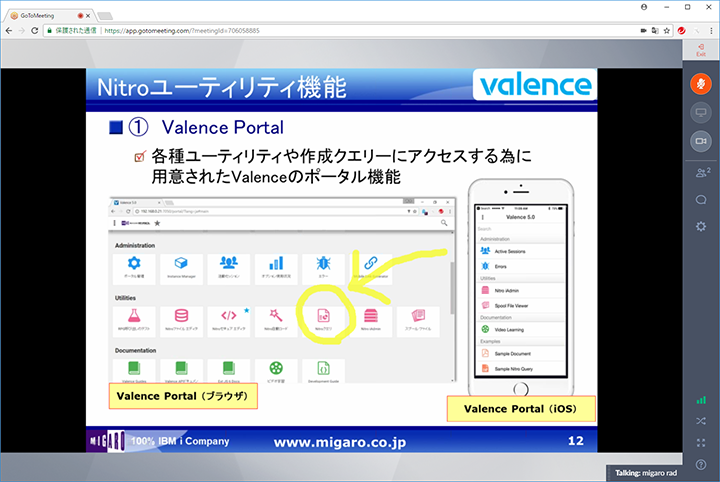The image size is (720, 482).
Task: Click Video Learning row on the phone
Action: [519, 330]
